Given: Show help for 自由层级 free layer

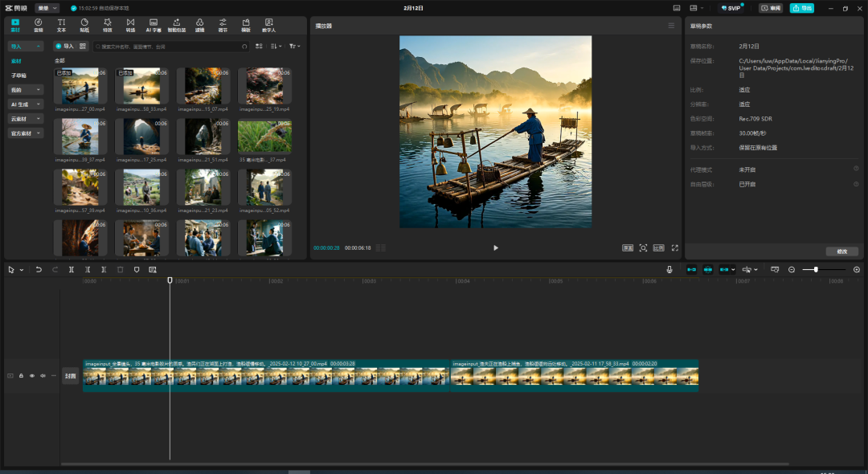Looking at the screenshot, I should pyautogui.click(x=856, y=184).
